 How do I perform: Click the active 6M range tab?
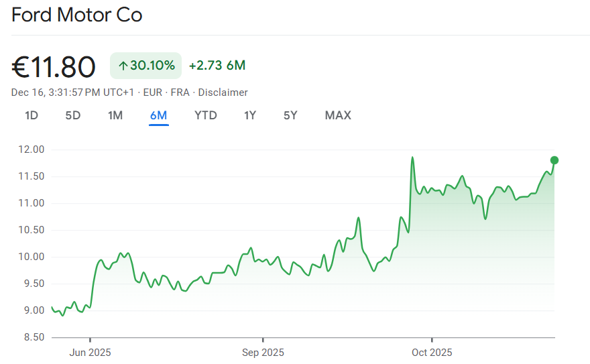tap(159, 115)
